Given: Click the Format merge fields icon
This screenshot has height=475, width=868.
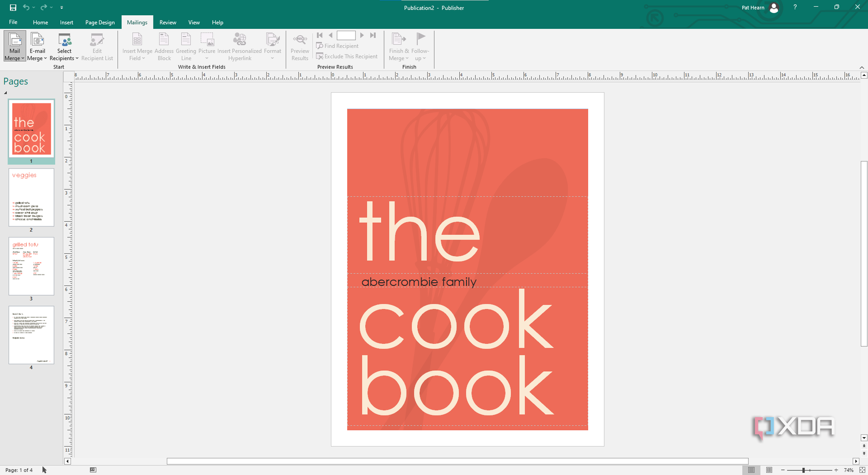Looking at the screenshot, I should click(x=272, y=40).
